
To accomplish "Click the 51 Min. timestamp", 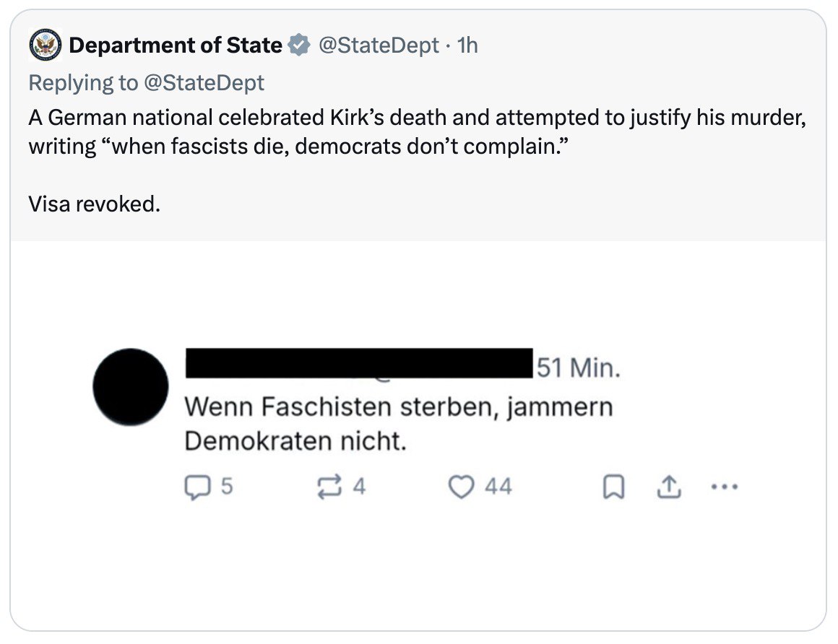I will (578, 368).
